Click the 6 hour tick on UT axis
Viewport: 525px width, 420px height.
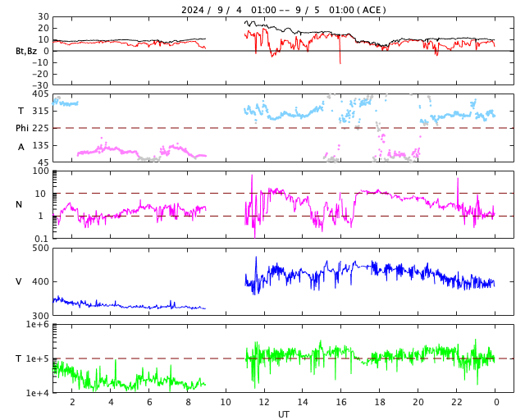click(x=149, y=402)
